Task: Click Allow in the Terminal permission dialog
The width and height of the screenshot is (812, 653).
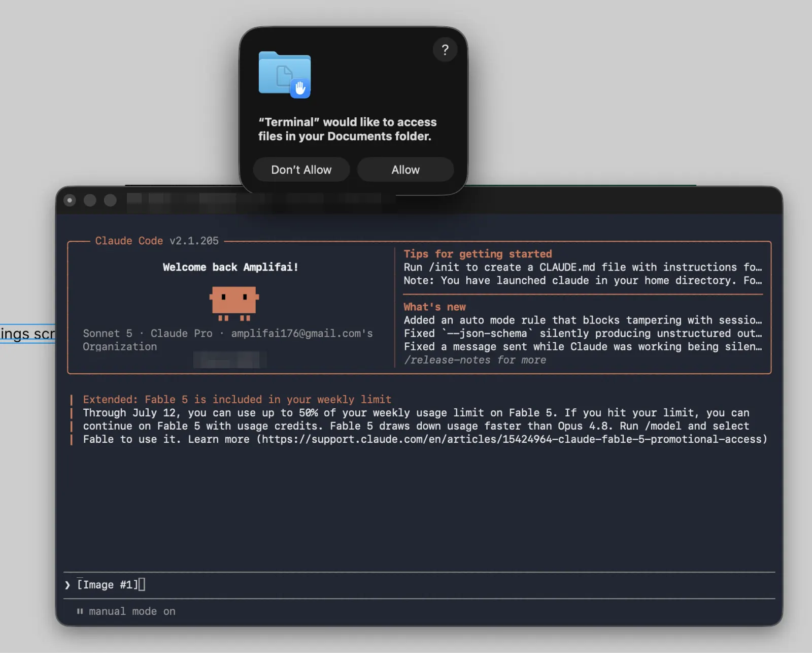Action: tap(405, 170)
